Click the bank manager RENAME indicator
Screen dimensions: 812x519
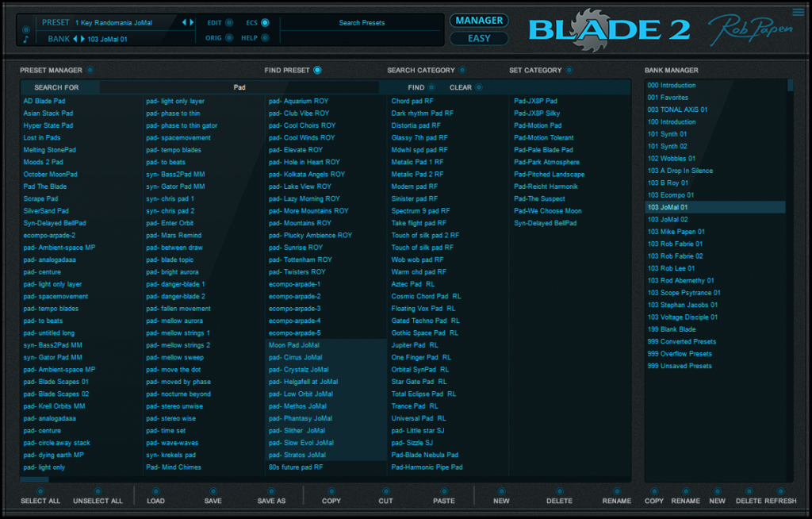[x=686, y=491]
